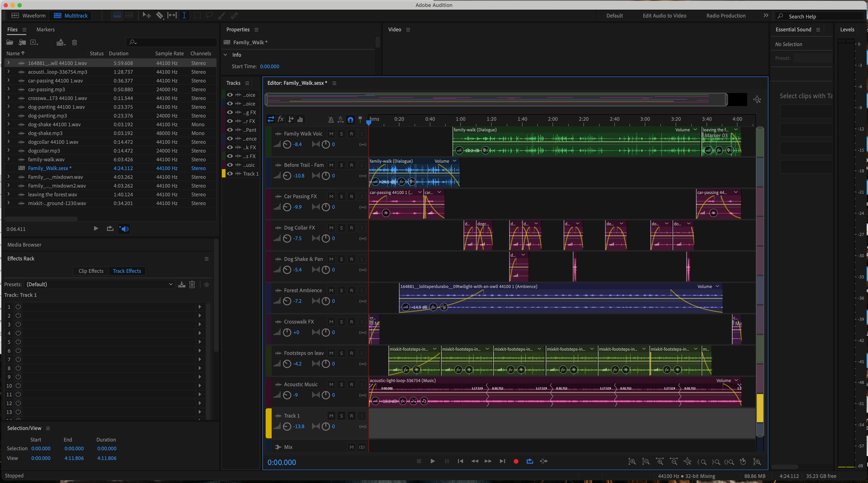Delete the current effects rack preset

192,285
